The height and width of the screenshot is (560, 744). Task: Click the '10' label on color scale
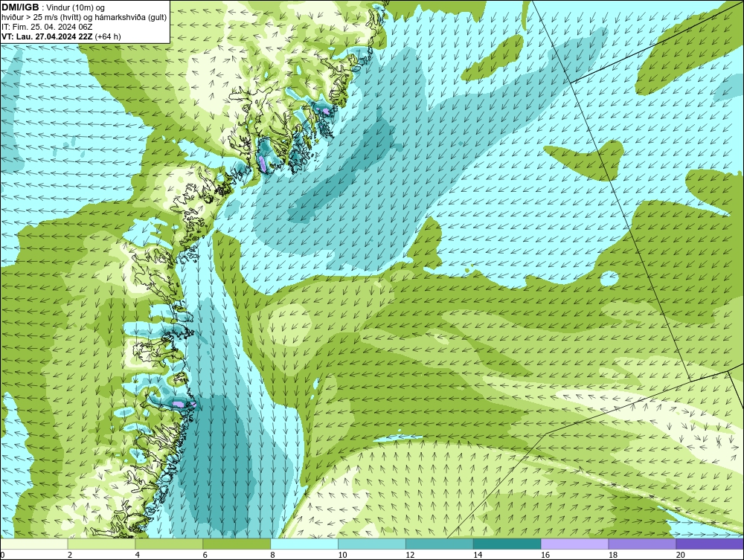(342, 555)
